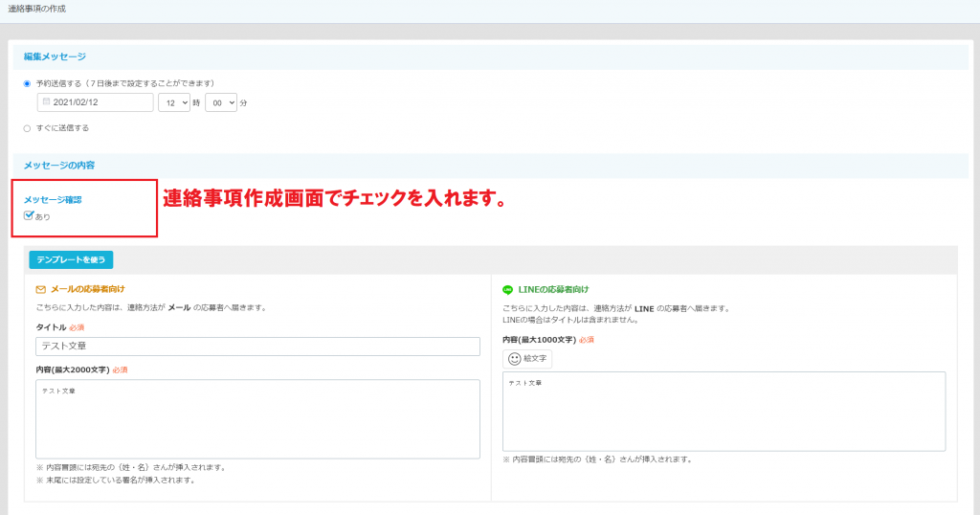
Task: Click the red annotation text about チェック
Action: pyautogui.click(x=333, y=199)
